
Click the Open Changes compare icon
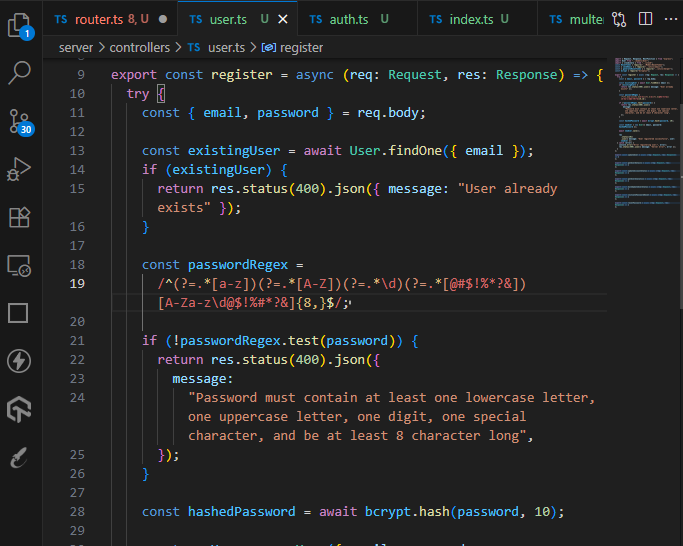[x=619, y=19]
